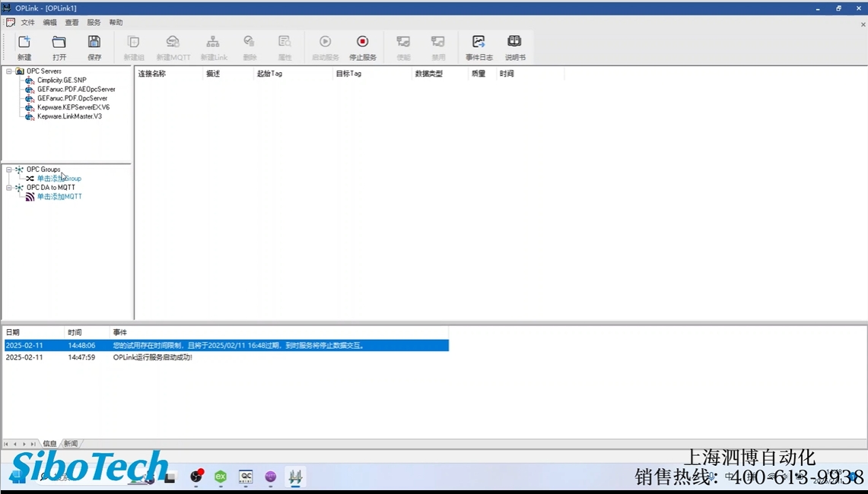
Task: Switch to the 新闻 tab
Action: click(x=70, y=443)
